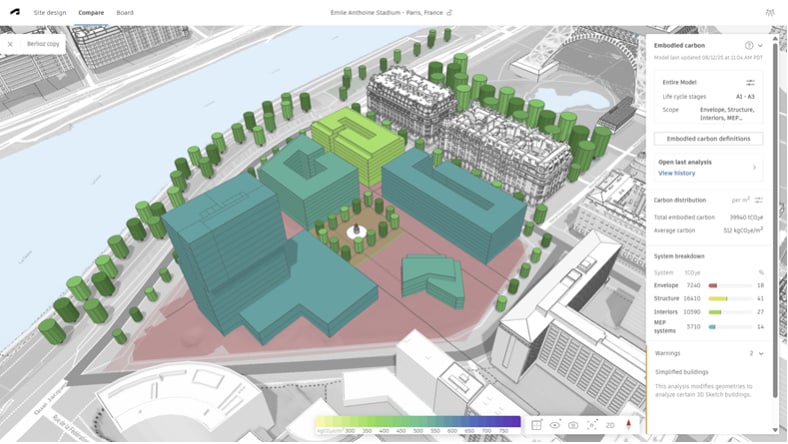Click the Simplified buildings warning
The height and width of the screenshot is (444, 788).
point(681,372)
